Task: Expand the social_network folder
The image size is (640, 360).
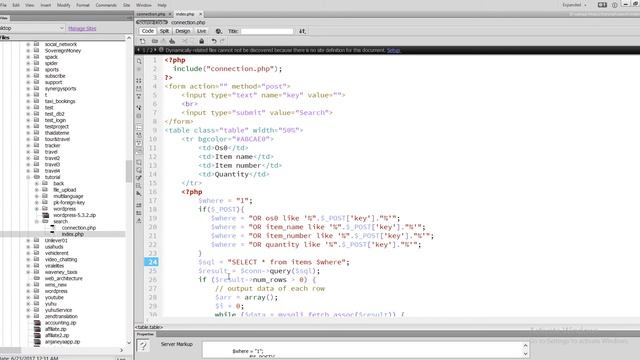Action: tap(29, 44)
